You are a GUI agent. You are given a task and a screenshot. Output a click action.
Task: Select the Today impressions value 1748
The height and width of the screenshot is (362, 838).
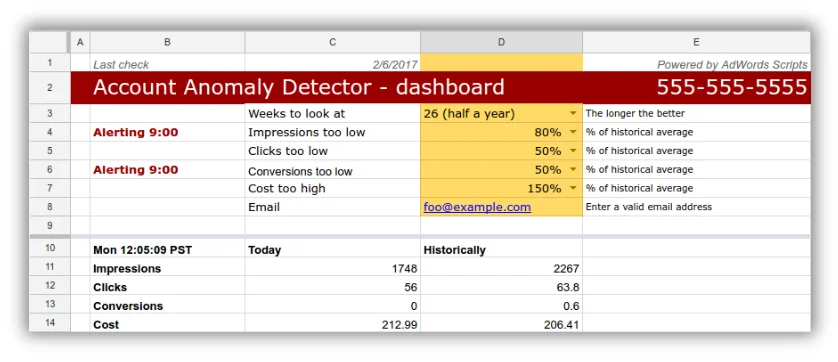pos(332,268)
